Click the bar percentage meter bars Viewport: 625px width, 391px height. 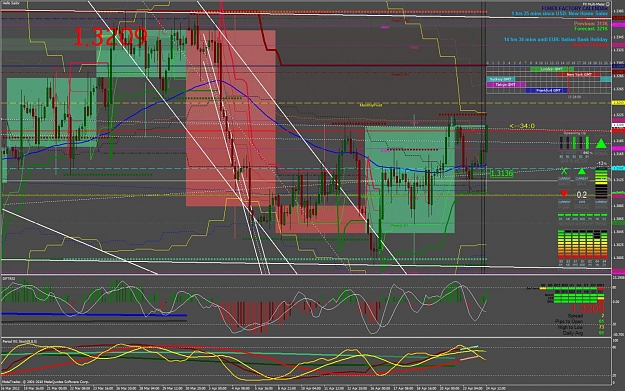point(574,143)
